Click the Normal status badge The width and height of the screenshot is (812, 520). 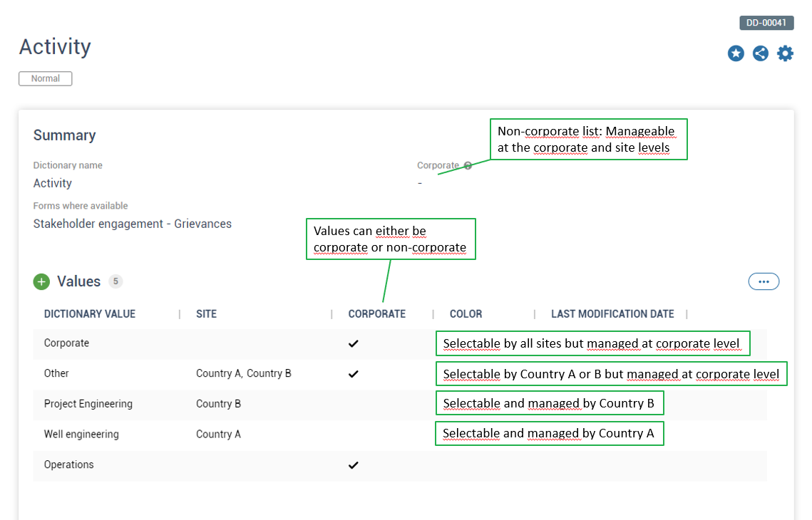46,78
